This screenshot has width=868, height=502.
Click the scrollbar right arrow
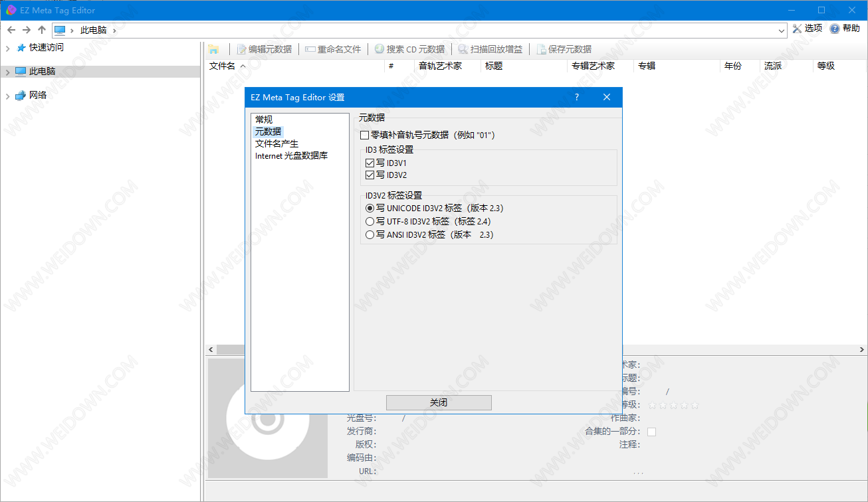click(863, 349)
